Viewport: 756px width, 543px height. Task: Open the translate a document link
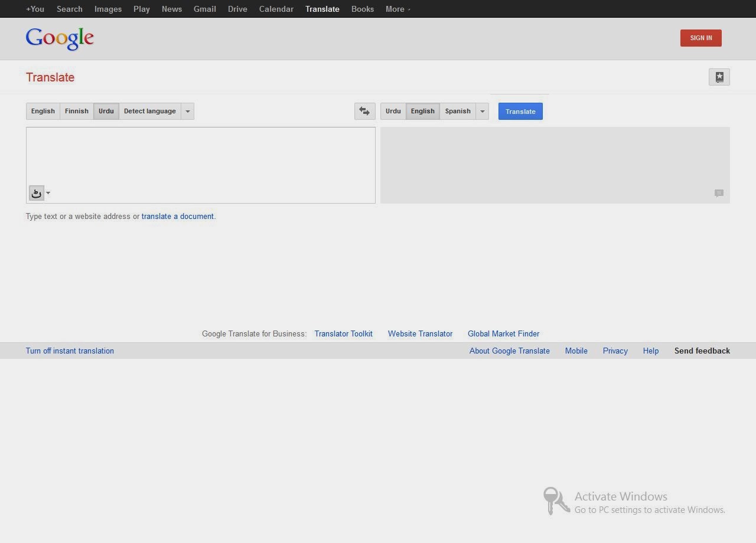(x=177, y=216)
